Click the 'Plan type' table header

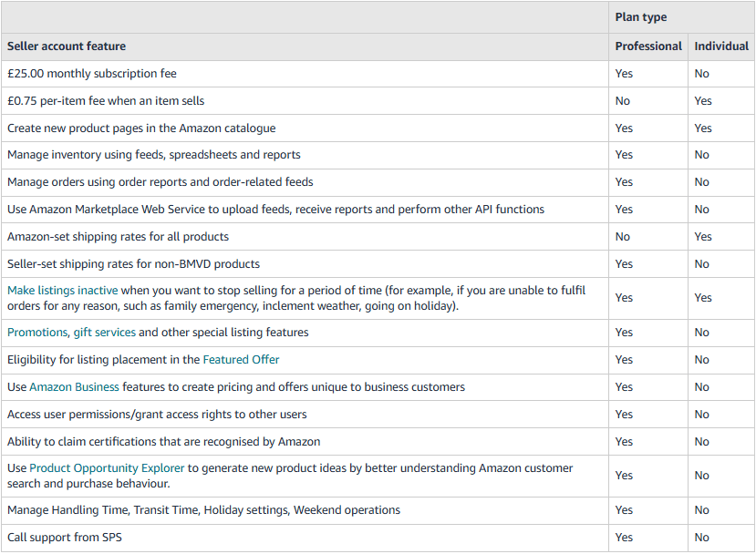click(x=640, y=17)
